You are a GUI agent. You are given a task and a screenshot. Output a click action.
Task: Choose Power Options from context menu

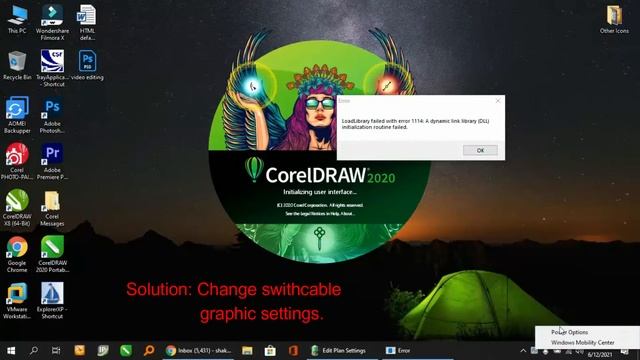[x=569, y=332]
